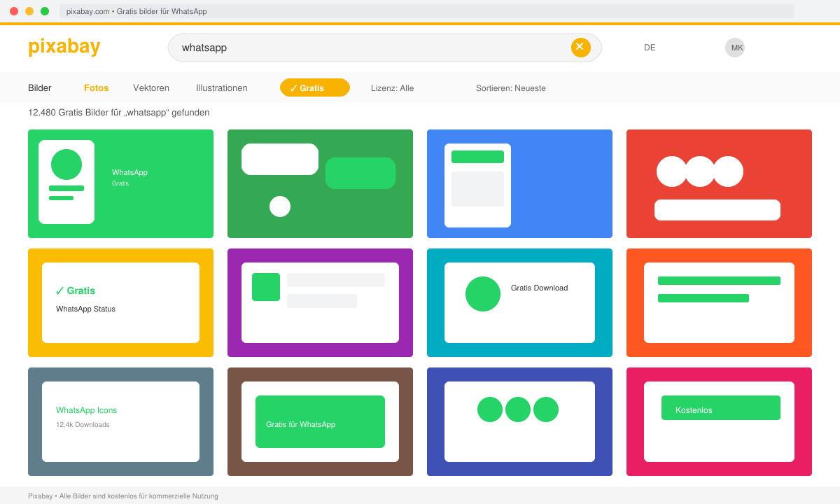
Task: Click the Gratis für WhatsApp green banner
Action: [320, 421]
